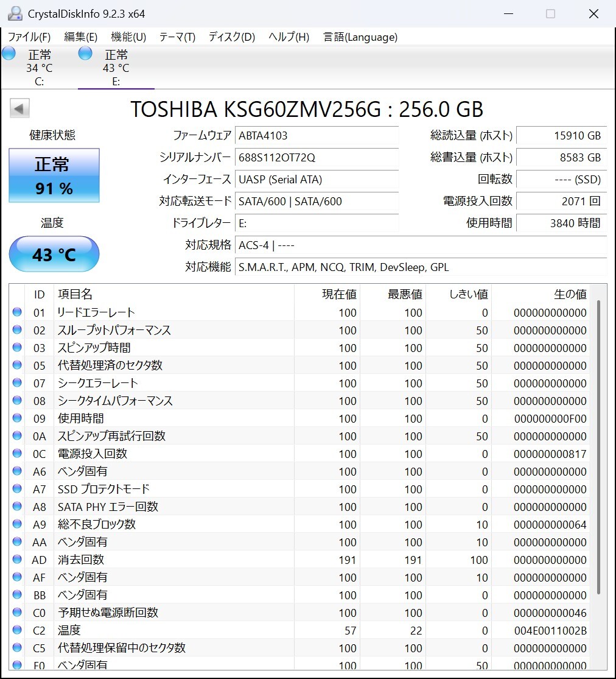Click status dot for スピンアップ時間 row
Image resolution: width=616 pixels, height=679 pixels.
[x=17, y=347]
